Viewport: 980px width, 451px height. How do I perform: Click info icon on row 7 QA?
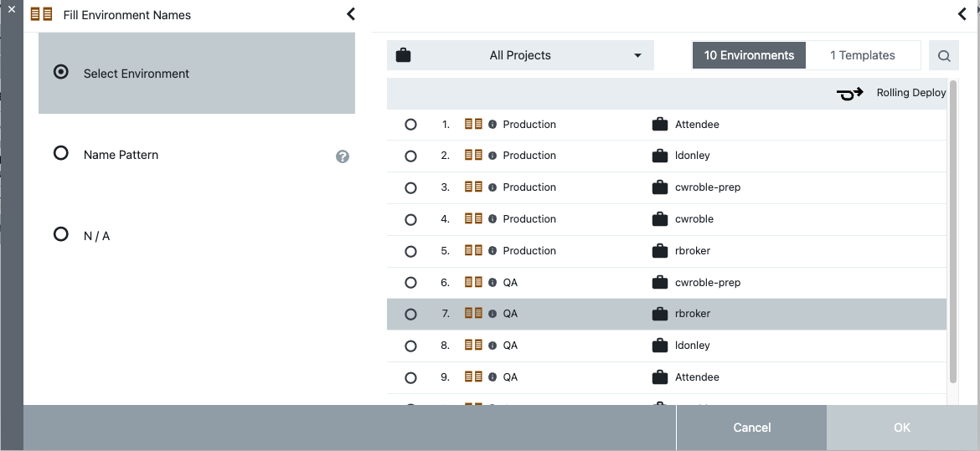(493, 314)
